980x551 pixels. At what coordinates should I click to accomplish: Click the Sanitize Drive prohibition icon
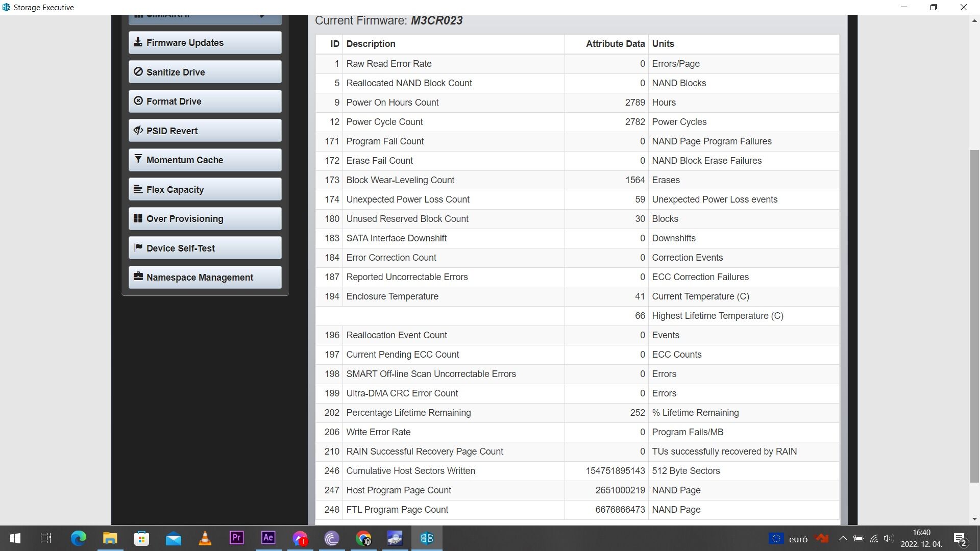coord(138,71)
